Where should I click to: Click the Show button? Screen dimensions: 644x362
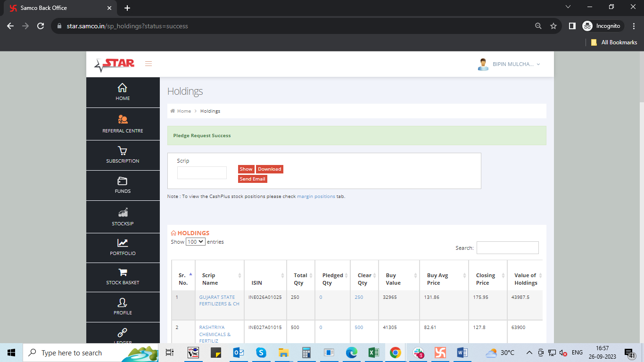[246, 169]
